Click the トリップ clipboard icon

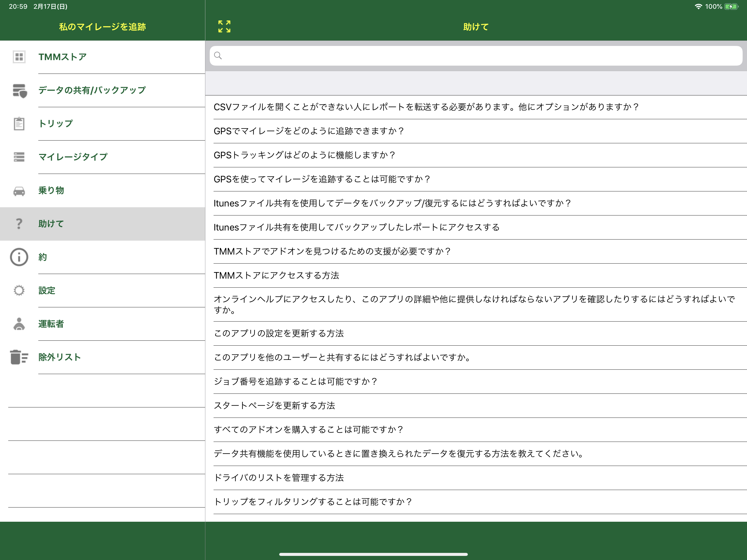19,124
